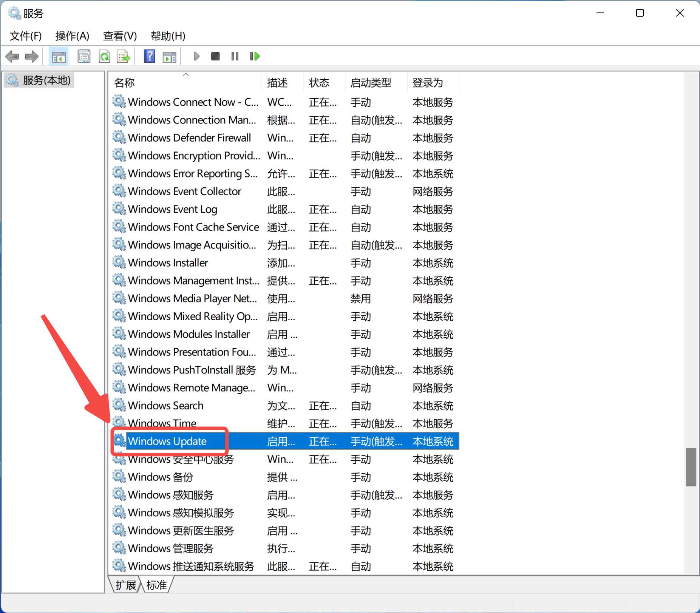The height and width of the screenshot is (613, 700).
Task: Select Windows 感知模拟服务 row
Action: pos(286,513)
